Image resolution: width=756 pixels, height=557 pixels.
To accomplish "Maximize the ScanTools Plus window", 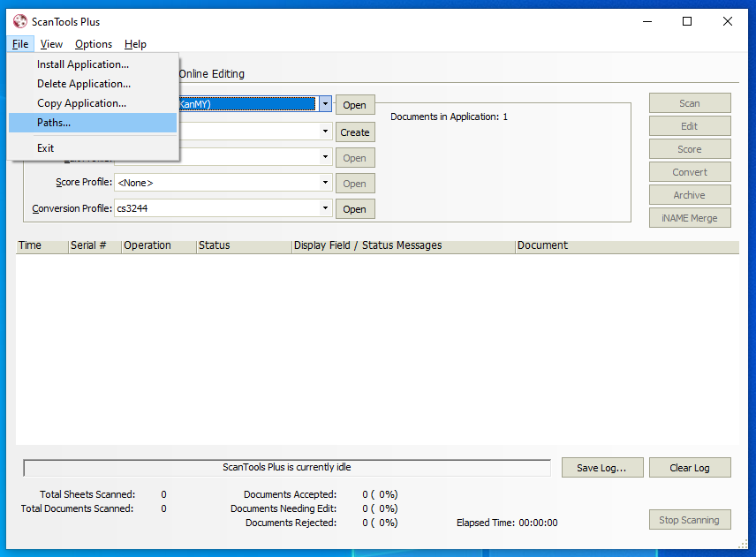I will (687, 22).
